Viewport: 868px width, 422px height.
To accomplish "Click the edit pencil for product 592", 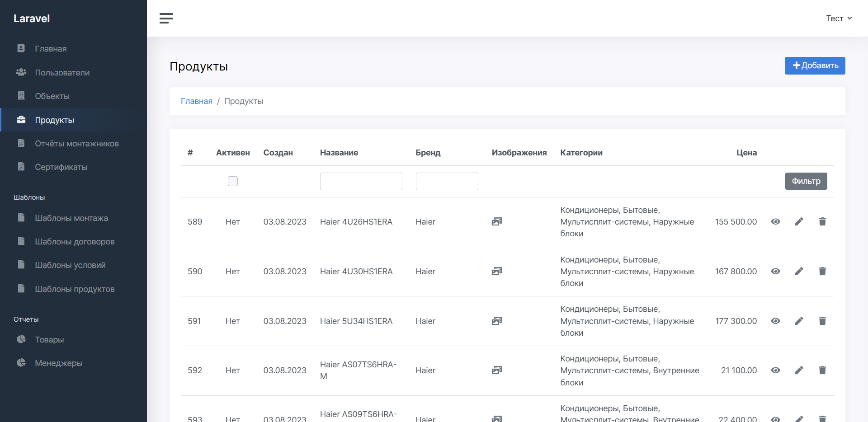I will [x=799, y=370].
